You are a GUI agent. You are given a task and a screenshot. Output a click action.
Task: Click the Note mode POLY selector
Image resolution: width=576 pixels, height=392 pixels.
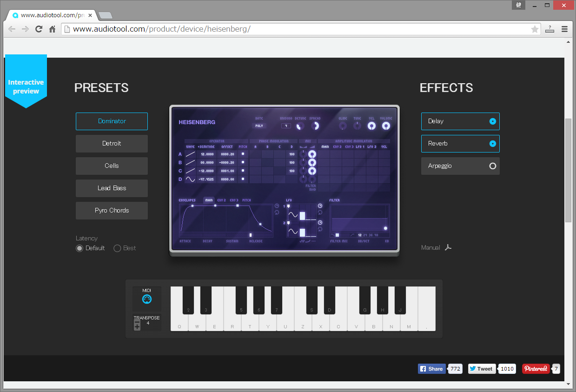pyautogui.click(x=259, y=126)
